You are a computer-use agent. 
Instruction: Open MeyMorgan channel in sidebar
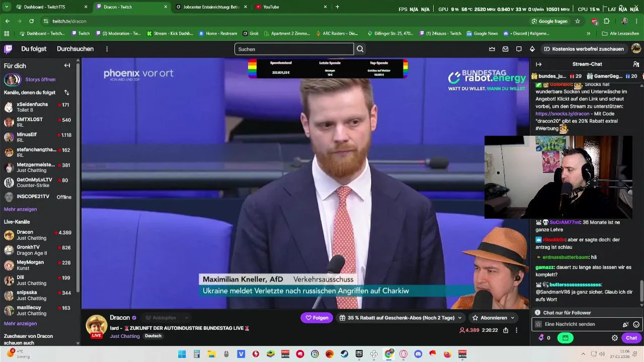39,265
